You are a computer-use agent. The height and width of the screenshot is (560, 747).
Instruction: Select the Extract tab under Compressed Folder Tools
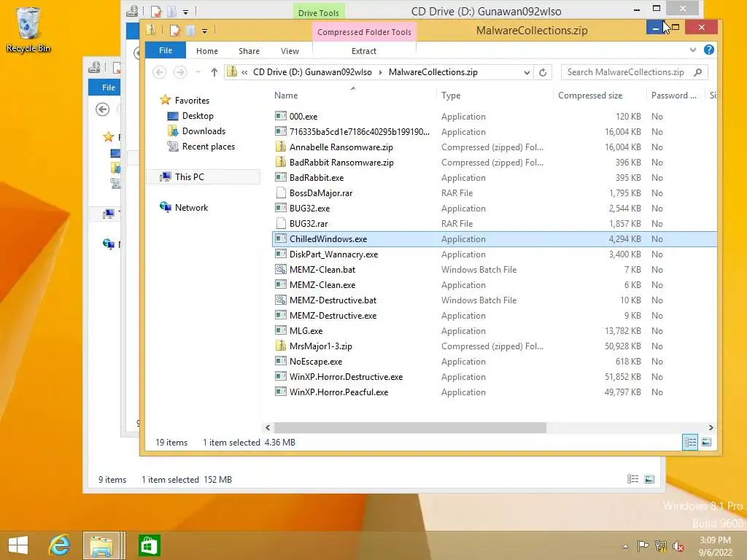click(364, 51)
